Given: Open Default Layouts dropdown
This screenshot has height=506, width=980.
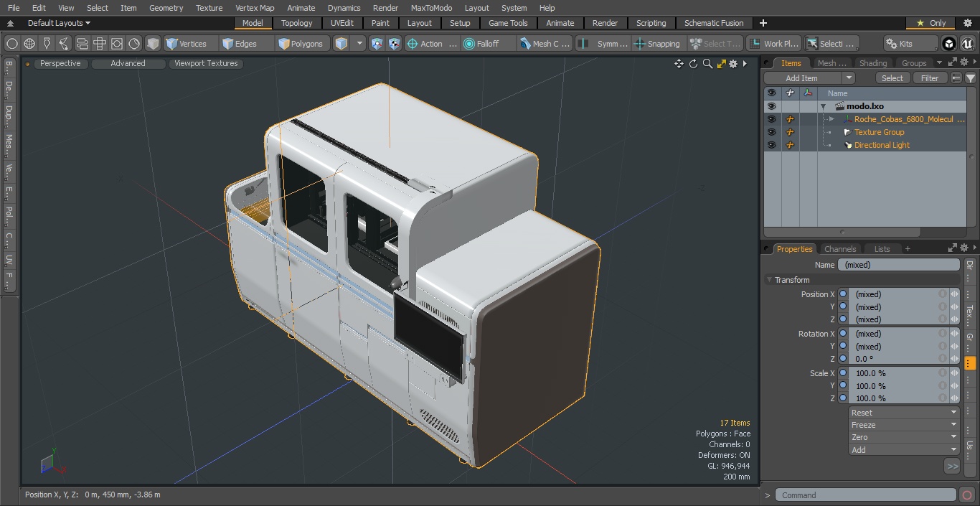Looking at the screenshot, I should pyautogui.click(x=59, y=23).
